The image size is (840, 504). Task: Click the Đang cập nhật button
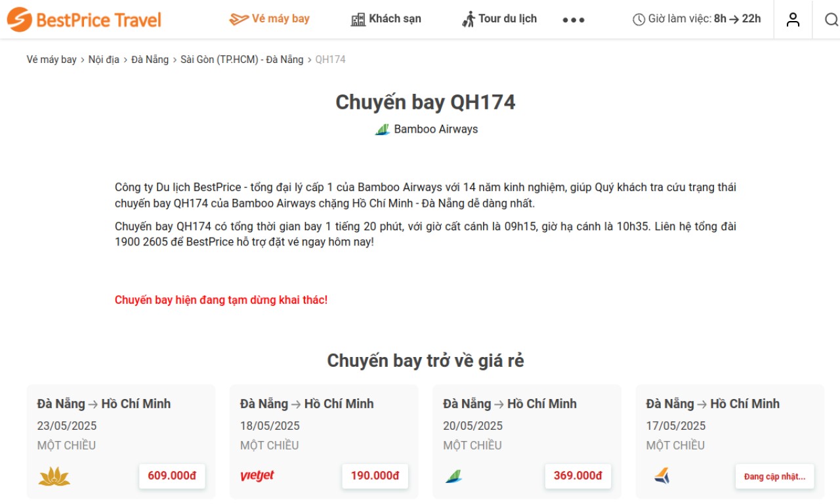(x=774, y=476)
